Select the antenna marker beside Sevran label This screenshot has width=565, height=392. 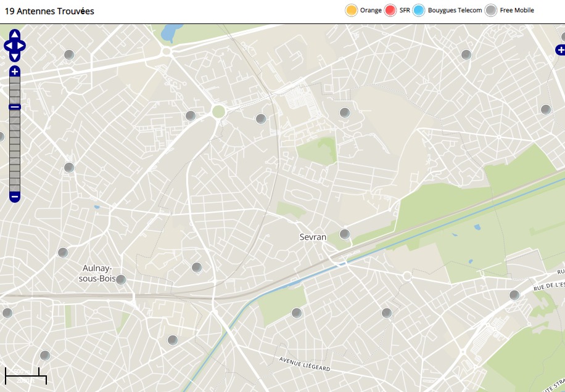click(x=345, y=234)
